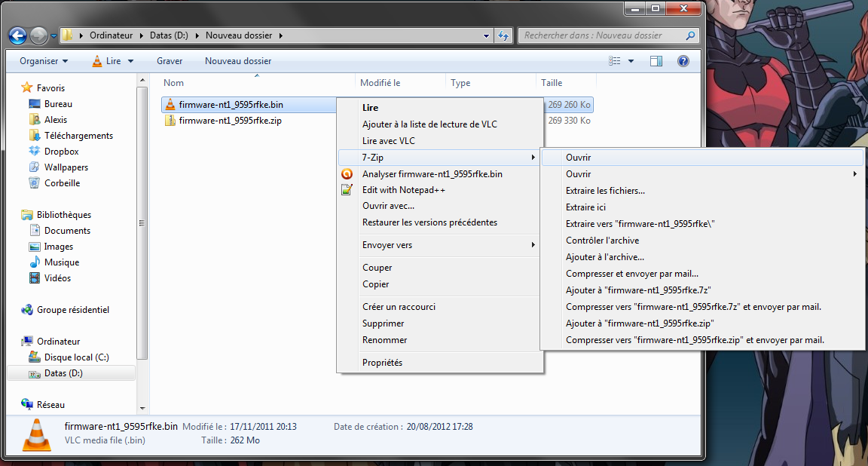Click the search magnifier icon
The width and height of the screenshot is (868, 466).
[690, 35]
